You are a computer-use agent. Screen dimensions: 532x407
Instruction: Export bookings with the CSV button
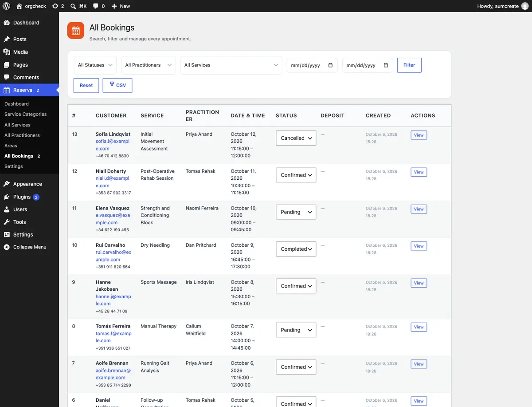pyautogui.click(x=117, y=85)
